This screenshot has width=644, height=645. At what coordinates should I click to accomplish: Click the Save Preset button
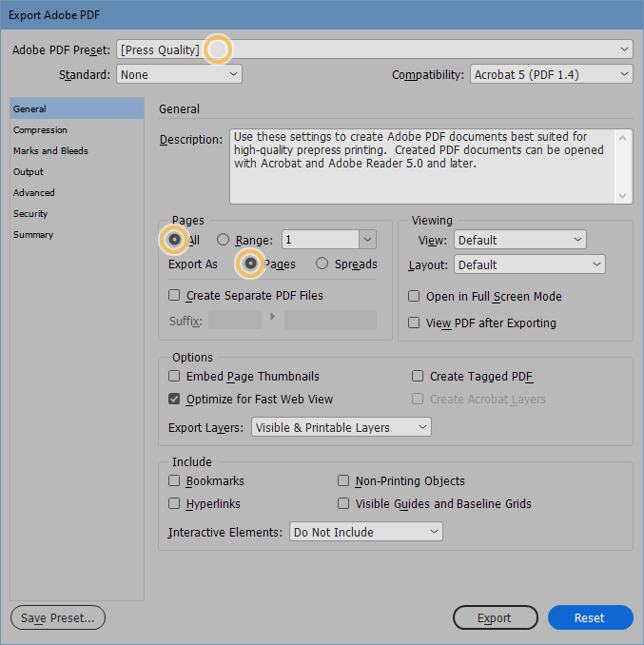click(58, 617)
